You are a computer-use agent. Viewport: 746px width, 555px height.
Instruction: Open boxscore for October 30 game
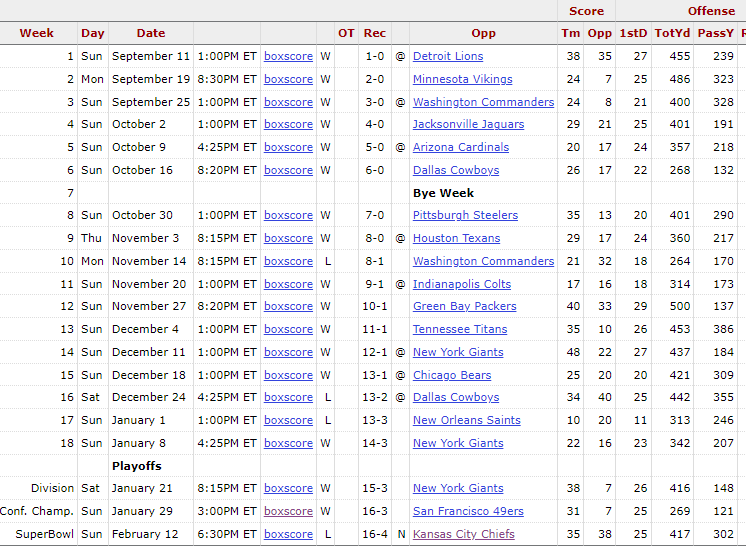click(288, 215)
